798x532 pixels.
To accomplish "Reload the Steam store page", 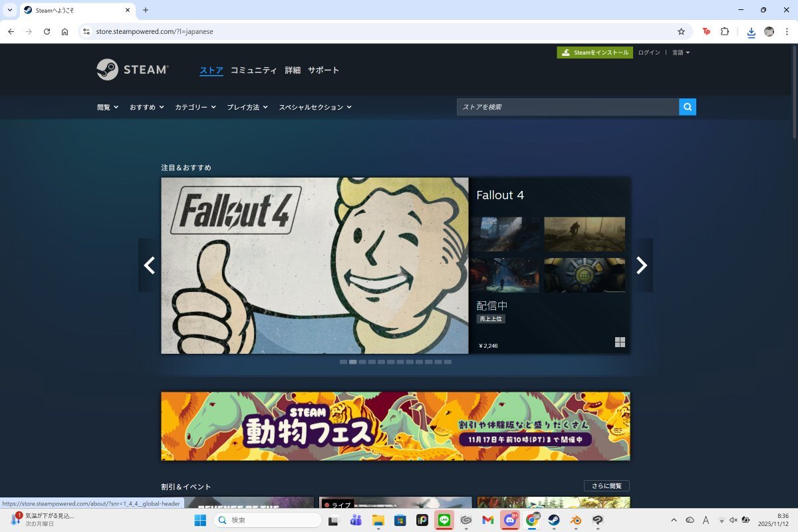I will (47, 31).
